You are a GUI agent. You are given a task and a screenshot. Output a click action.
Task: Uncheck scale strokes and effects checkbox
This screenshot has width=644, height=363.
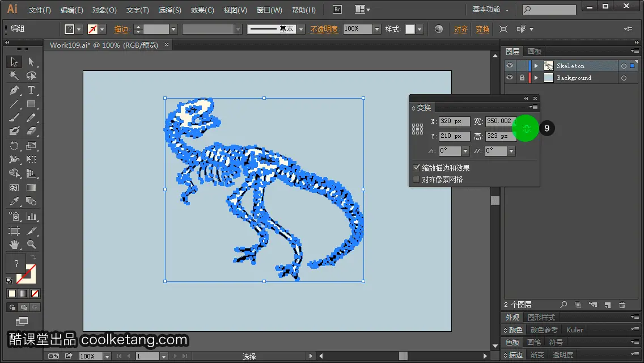point(417,168)
